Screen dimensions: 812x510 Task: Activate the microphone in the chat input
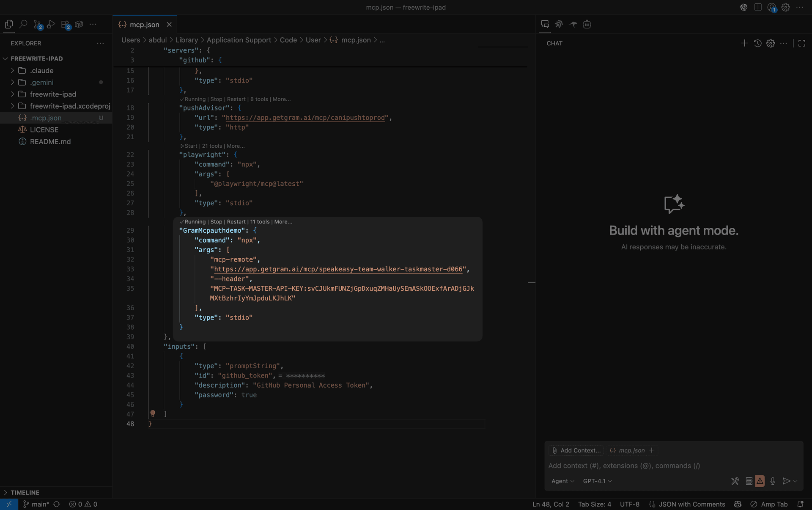coord(773,481)
